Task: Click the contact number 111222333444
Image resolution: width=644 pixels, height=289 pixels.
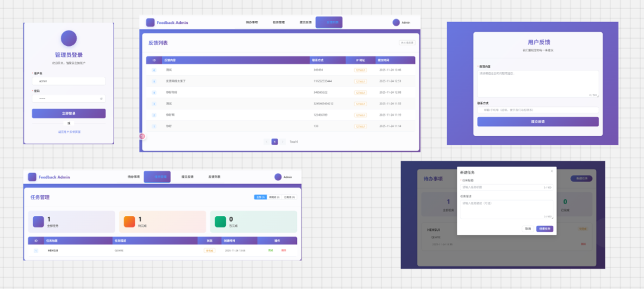Action: coord(323,81)
